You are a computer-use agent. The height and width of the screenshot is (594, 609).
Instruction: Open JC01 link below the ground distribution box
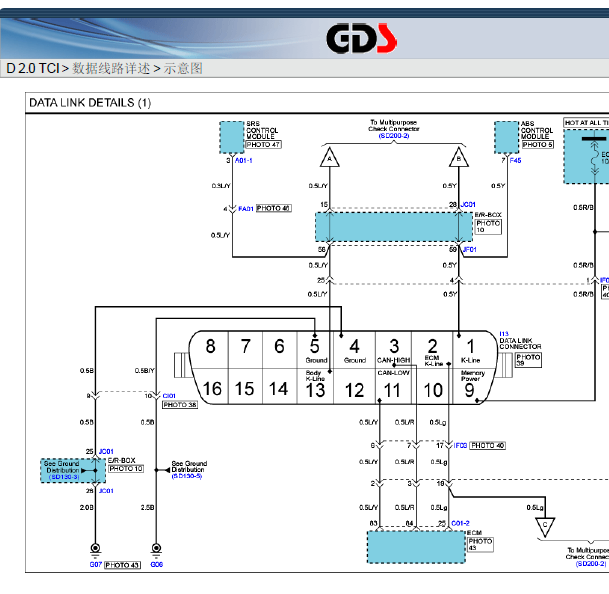point(106,491)
